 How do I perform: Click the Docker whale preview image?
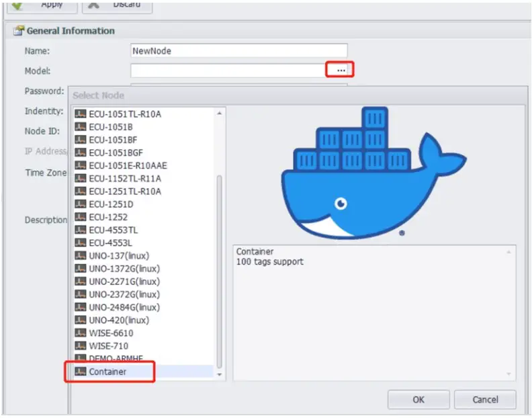374,173
